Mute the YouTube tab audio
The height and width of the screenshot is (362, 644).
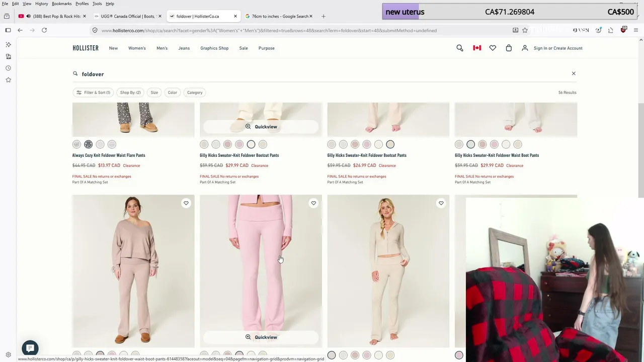point(28,16)
